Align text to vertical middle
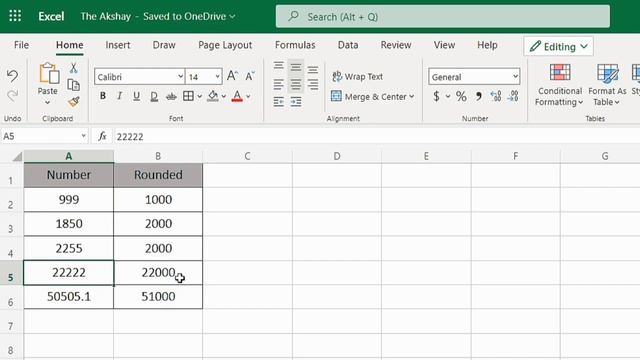This screenshot has width=640, height=360. click(x=296, y=67)
